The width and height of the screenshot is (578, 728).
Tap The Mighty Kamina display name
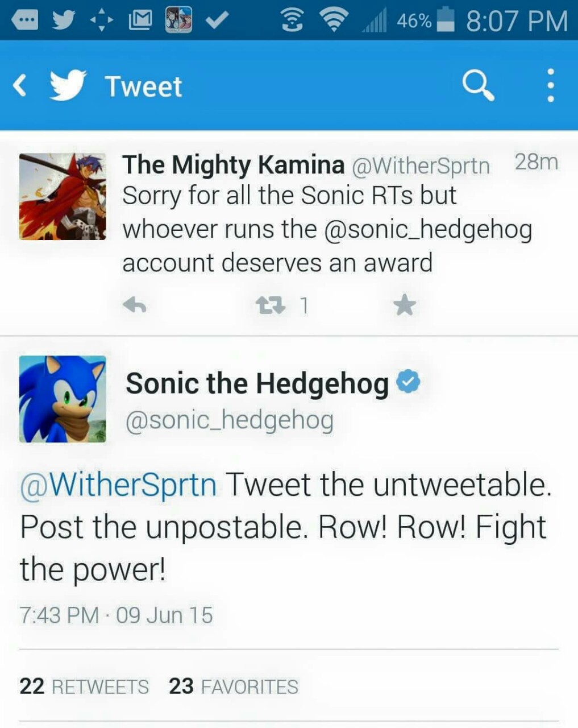233,165
